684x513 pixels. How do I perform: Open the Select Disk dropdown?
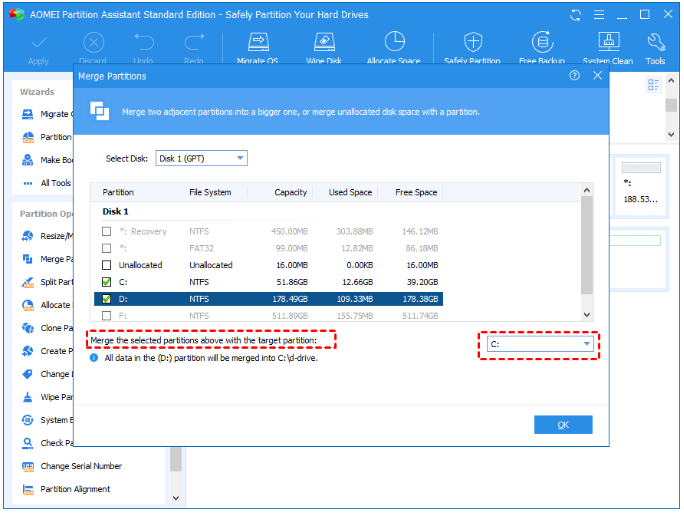(202, 158)
